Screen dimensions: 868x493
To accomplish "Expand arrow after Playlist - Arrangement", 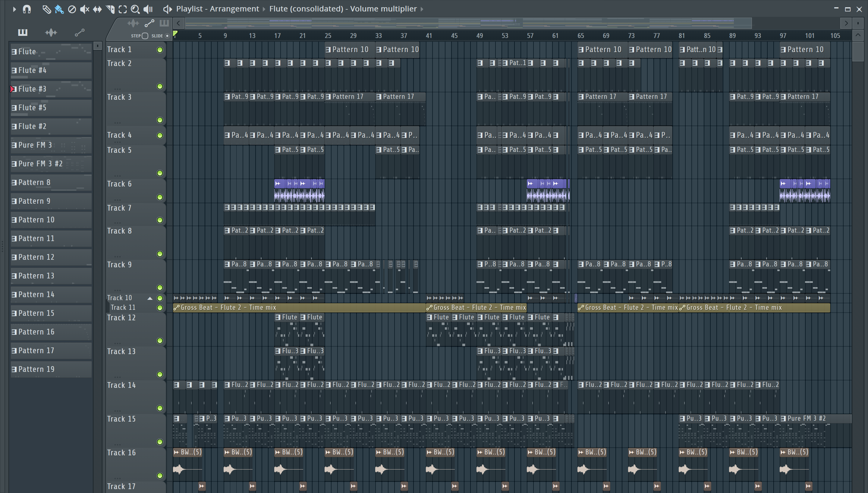I will tap(264, 9).
